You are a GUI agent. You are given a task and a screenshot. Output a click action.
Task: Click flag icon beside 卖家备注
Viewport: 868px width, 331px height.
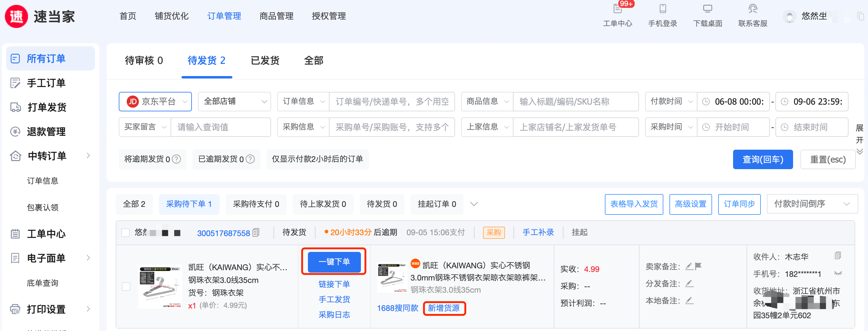tap(698, 266)
